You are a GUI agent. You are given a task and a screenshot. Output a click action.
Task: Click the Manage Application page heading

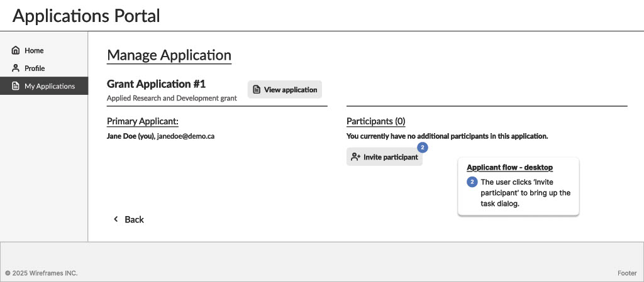[x=169, y=55]
